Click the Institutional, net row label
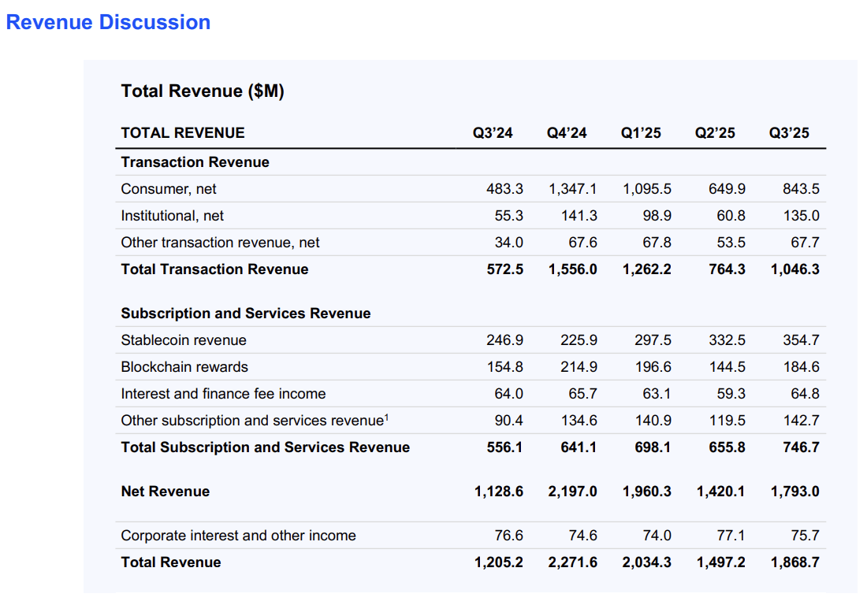Image resolution: width=867 pixels, height=616 pixels. tap(173, 216)
